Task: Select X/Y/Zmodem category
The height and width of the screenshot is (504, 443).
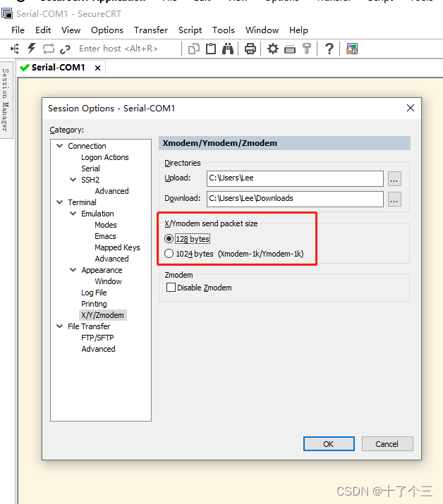Action: click(102, 315)
